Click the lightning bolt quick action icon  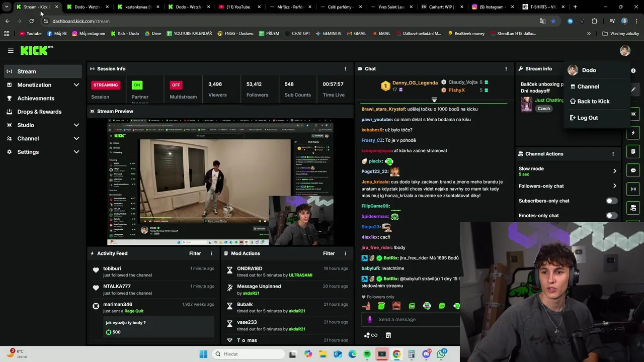[633, 133]
